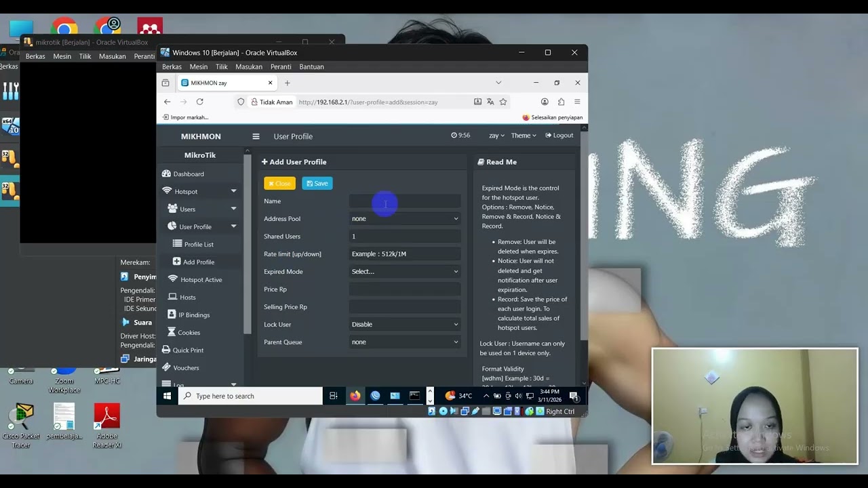Click the Price Rp field
This screenshot has width=868, height=488.
pos(405,289)
